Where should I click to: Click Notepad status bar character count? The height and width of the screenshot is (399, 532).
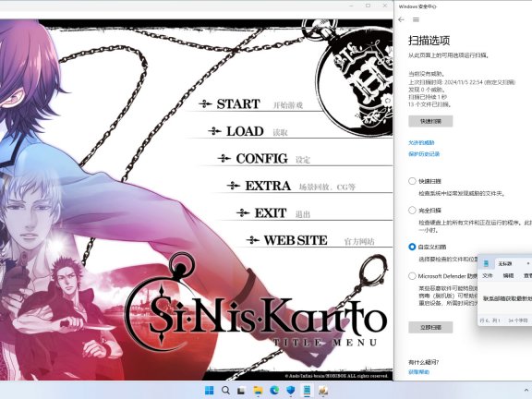[x=517, y=320]
